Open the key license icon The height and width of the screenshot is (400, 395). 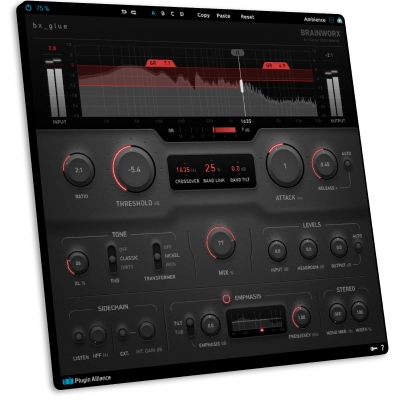[x=373, y=349]
